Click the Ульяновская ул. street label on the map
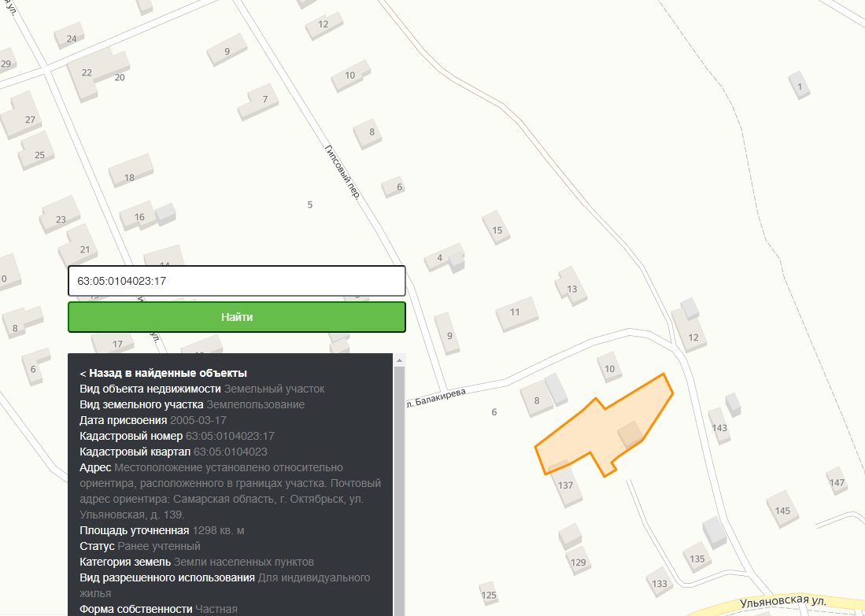Viewport: 865px width, 616px height. [783, 602]
